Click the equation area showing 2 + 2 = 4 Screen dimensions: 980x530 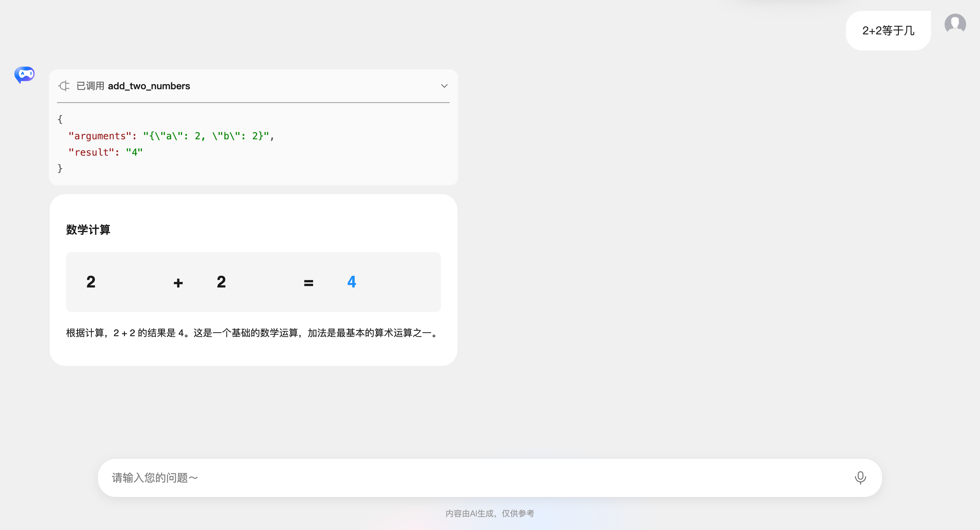click(253, 282)
